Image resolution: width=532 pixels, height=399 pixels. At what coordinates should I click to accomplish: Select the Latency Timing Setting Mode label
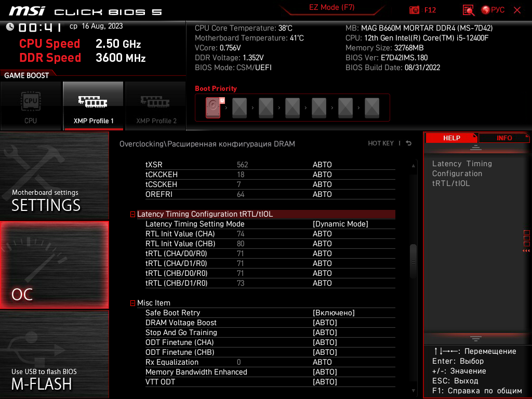coord(195,224)
